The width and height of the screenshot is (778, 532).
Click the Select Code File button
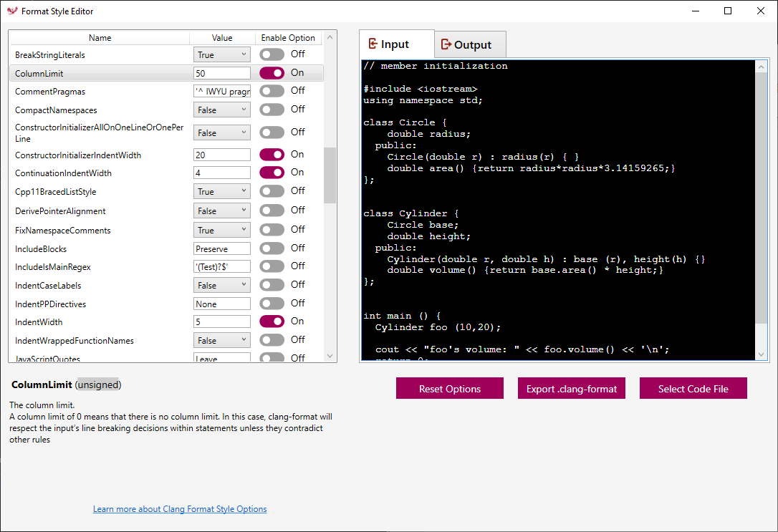tap(693, 388)
